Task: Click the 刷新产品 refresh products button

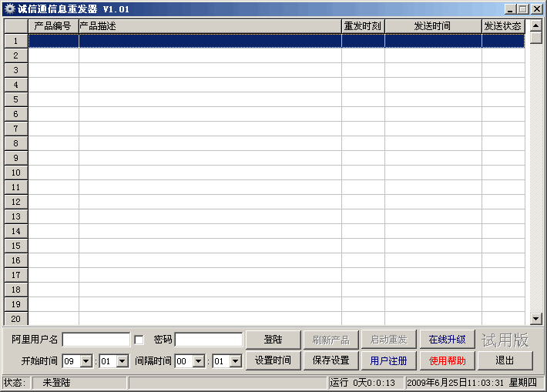Action: (331, 340)
